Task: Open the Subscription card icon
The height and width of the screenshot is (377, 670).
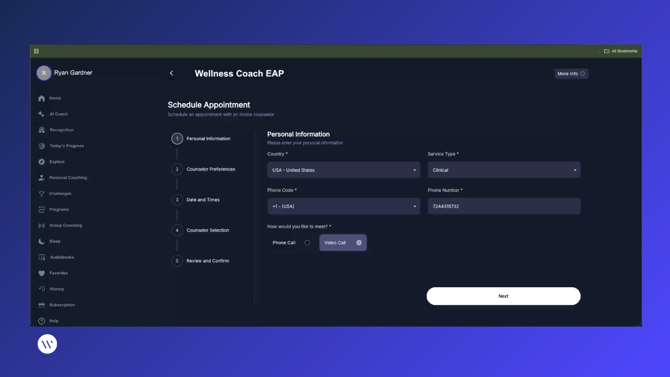Action: click(x=41, y=305)
